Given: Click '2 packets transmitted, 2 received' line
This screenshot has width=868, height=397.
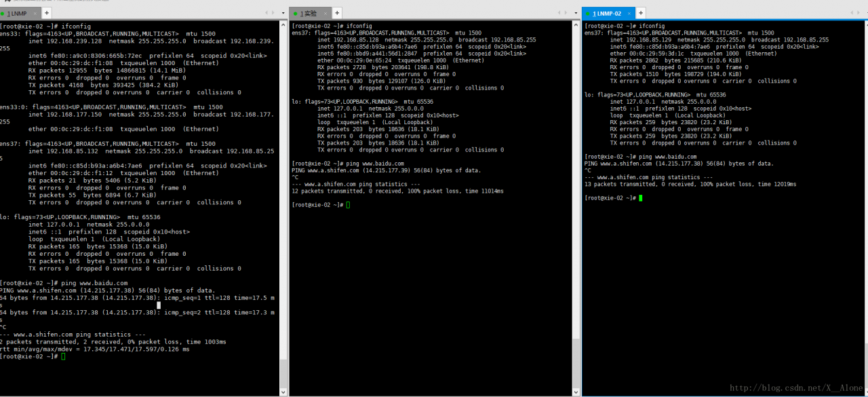Looking at the screenshot, I should pos(113,342).
